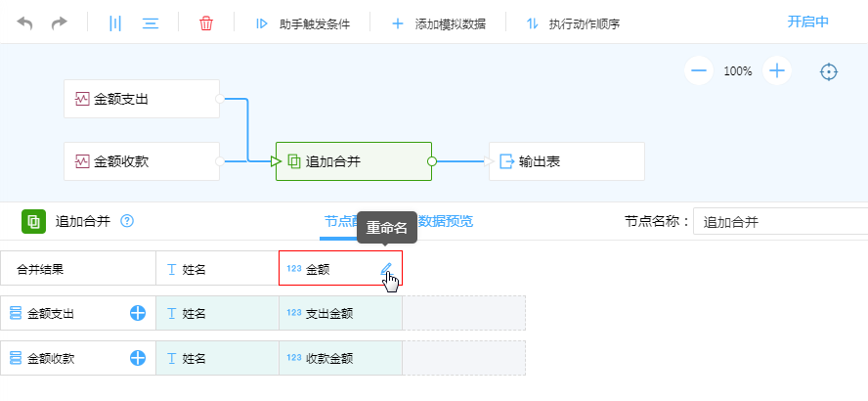868x401 pixels.
Task: Click the 节点名称 input field
Action: pyautogui.click(x=780, y=221)
